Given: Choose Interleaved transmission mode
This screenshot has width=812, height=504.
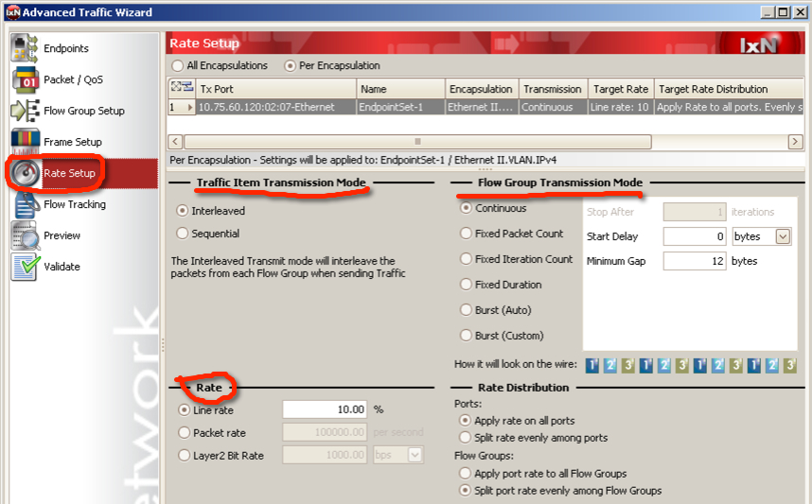Looking at the screenshot, I should [x=183, y=211].
